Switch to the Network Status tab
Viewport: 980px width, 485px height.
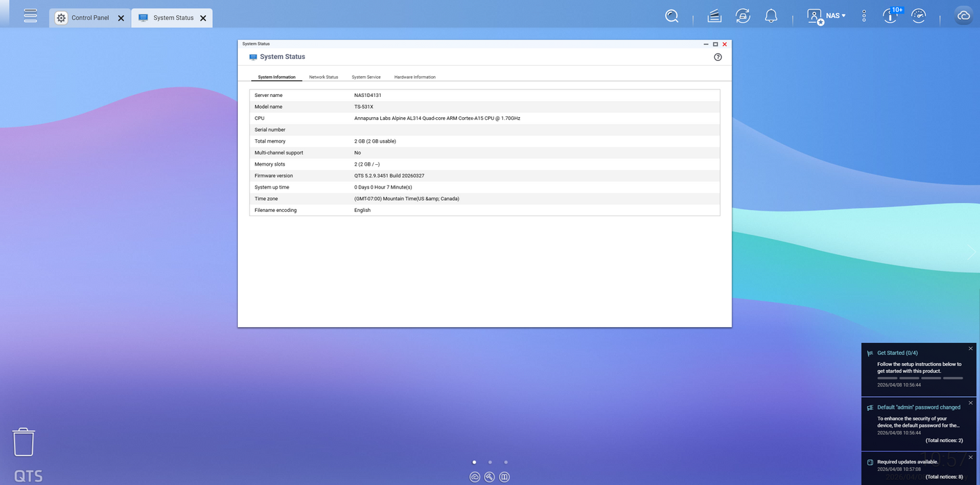[x=323, y=77]
